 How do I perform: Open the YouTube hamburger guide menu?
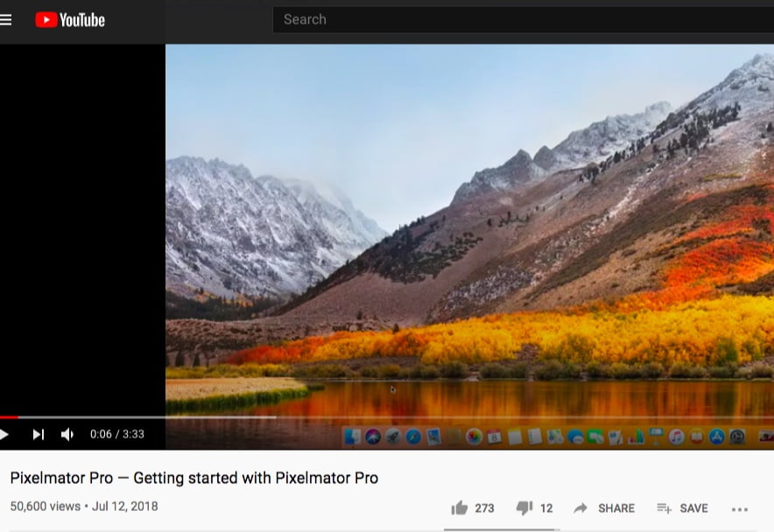pyautogui.click(x=6, y=19)
